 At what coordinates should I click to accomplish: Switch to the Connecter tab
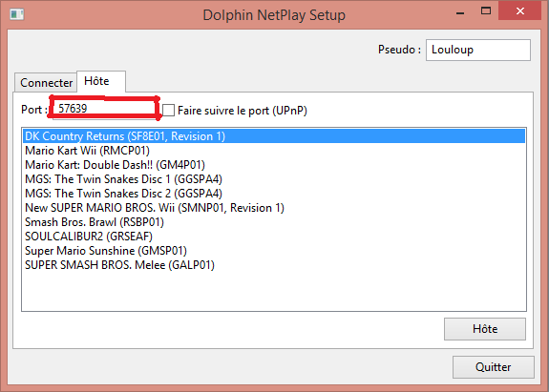point(46,83)
